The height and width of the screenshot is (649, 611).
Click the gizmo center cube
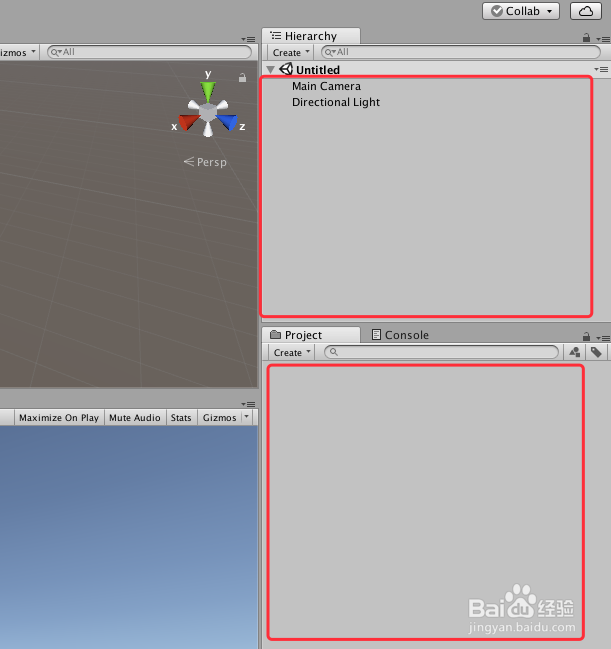click(x=208, y=112)
